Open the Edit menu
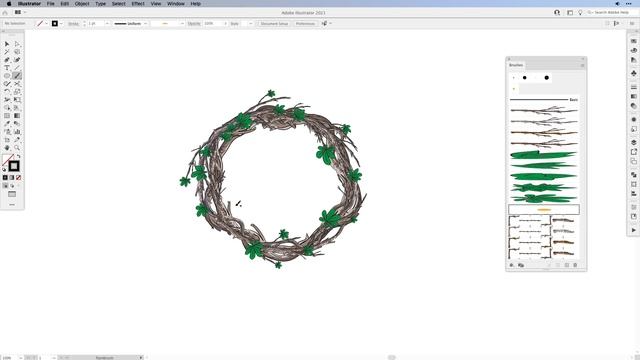 (x=64, y=4)
